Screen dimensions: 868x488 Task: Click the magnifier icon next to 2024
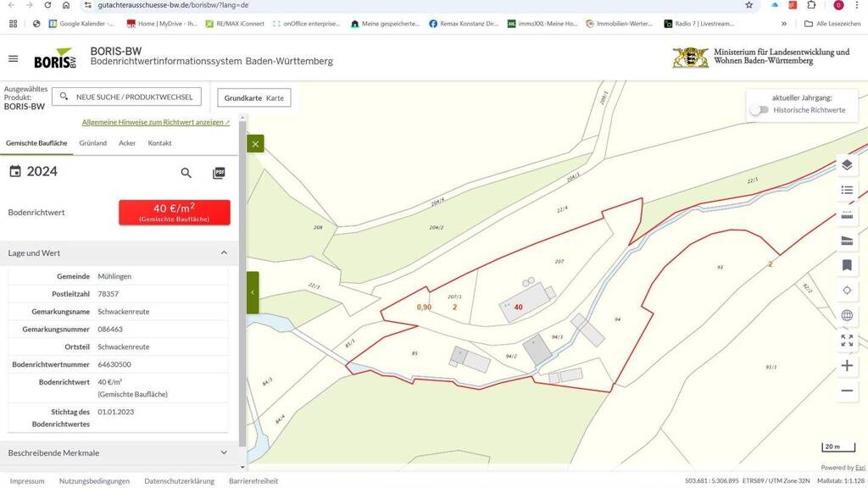pos(186,173)
